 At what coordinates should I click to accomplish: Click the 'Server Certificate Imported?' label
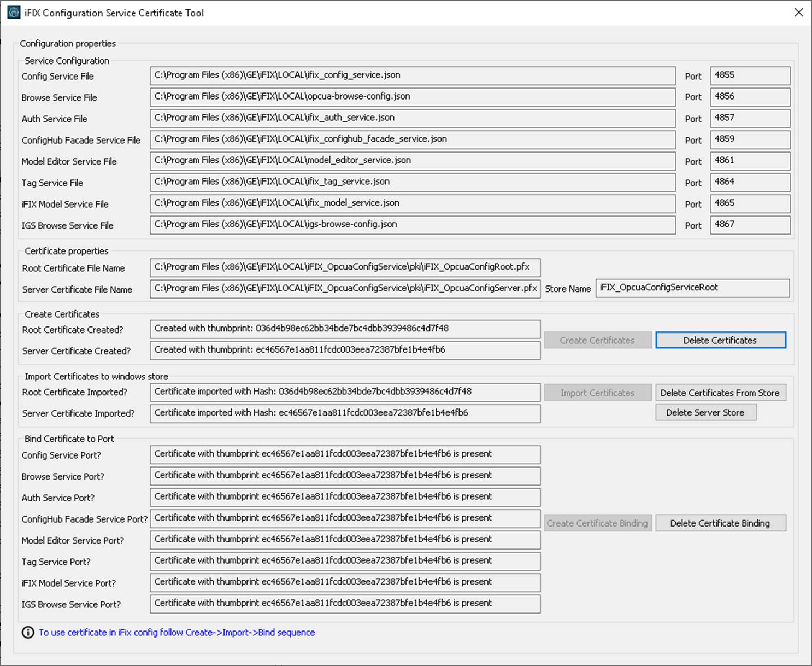click(x=78, y=413)
